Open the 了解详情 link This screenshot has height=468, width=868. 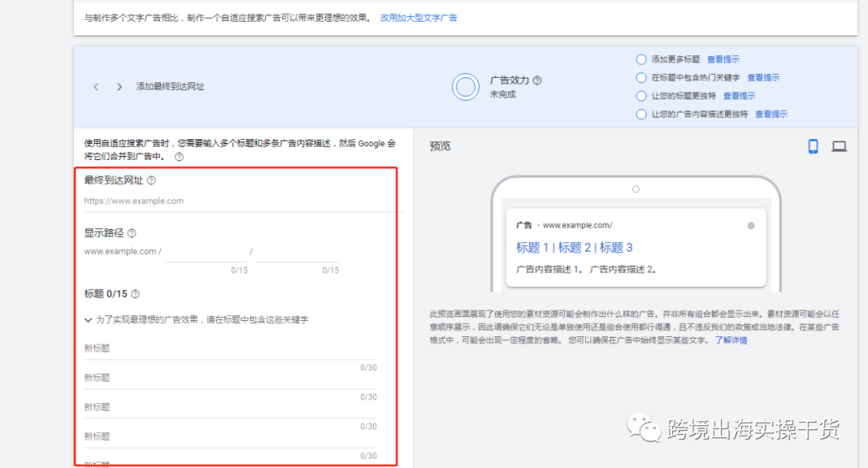pyautogui.click(x=731, y=340)
